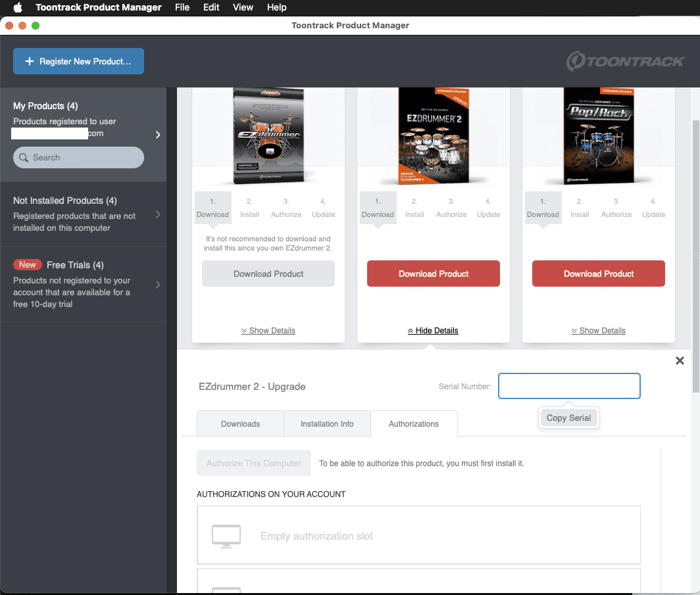Select step 2 Install under Pop/Rock

[580, 208]
